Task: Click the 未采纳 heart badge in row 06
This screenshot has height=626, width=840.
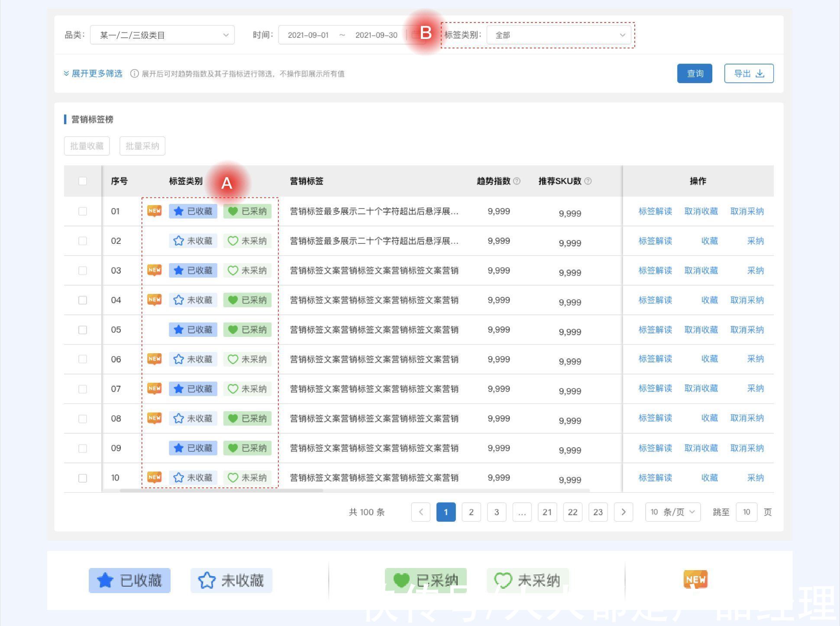Action: click(x=247, y=359)
